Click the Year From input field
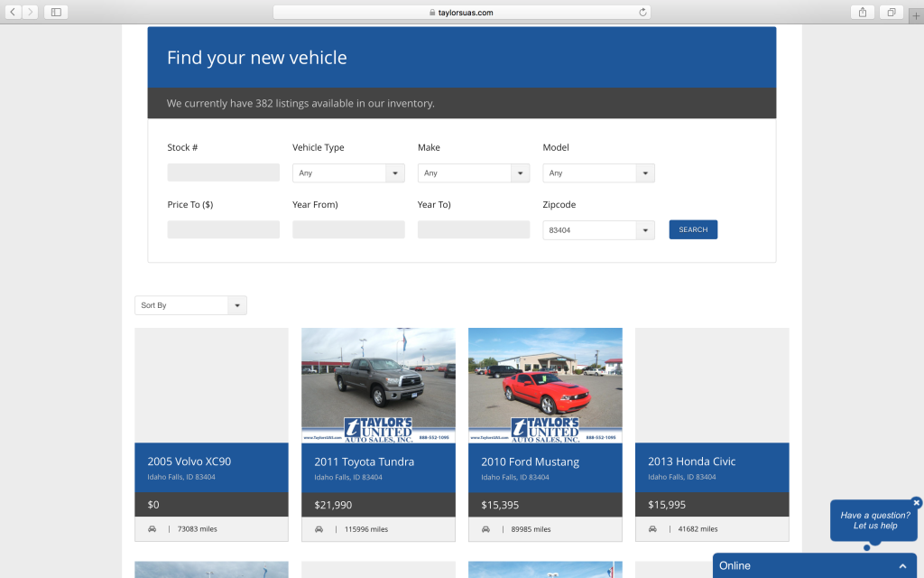This screenshot has width=924, height=578. pyautogui.click(x=348, y=229)
